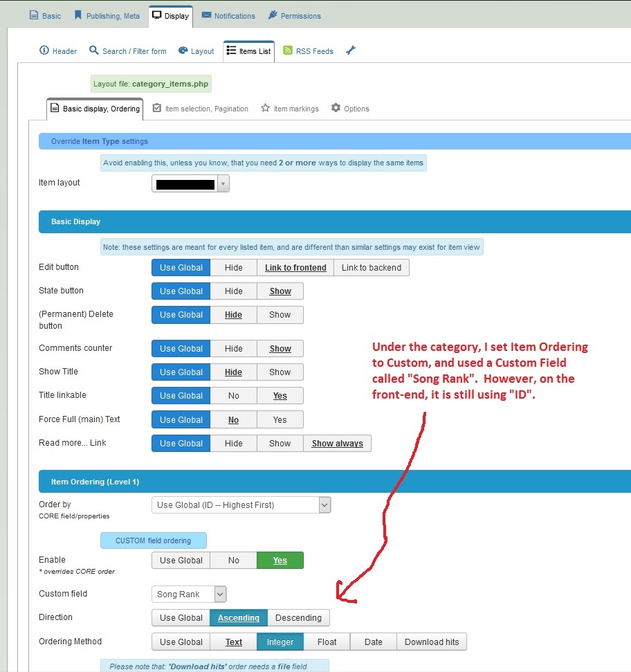Click the Options gear icon
The width and height of the screenshot is (631, 672).
point(336,108)
